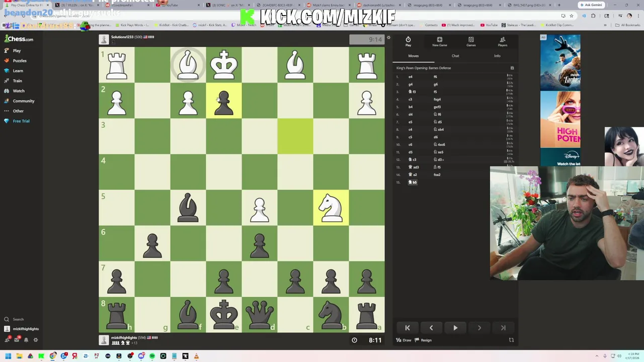
Task: Play through the moves
Action: [455, 328]
